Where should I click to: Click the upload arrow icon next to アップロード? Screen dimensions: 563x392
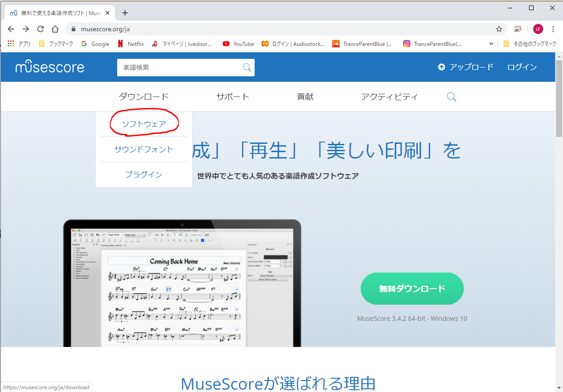[442, 67]
